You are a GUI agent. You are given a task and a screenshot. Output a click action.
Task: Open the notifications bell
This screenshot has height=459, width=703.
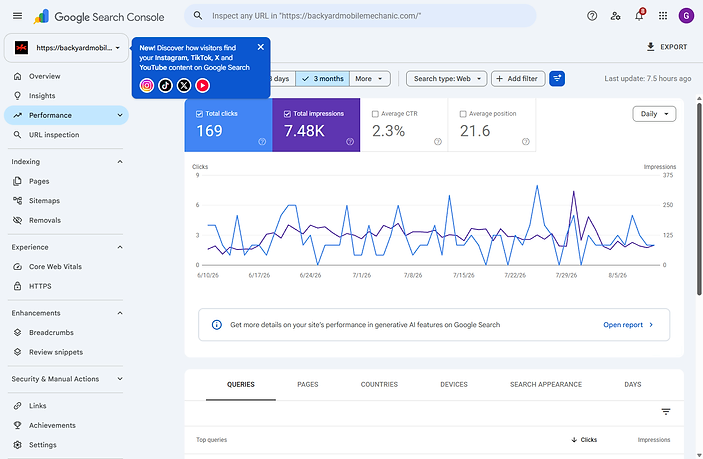[x=639, y=16]
